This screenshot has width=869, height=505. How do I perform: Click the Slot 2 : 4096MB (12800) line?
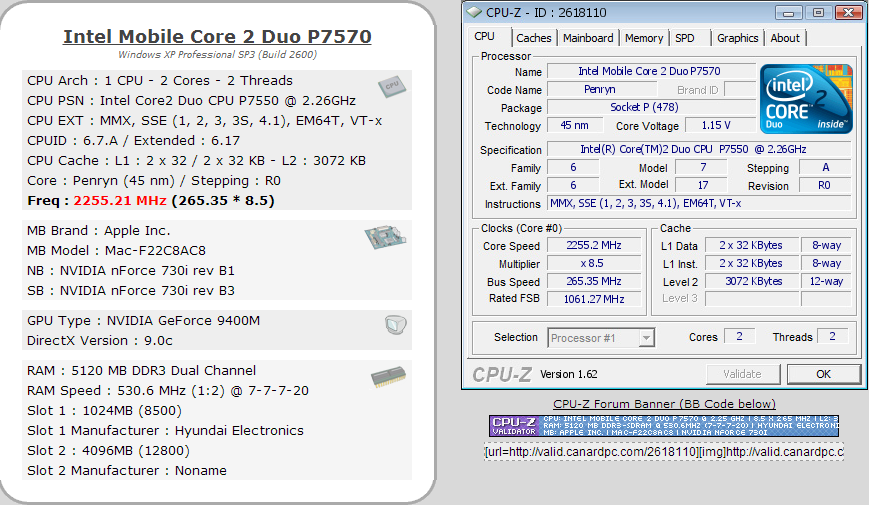(x=109, y=451)
